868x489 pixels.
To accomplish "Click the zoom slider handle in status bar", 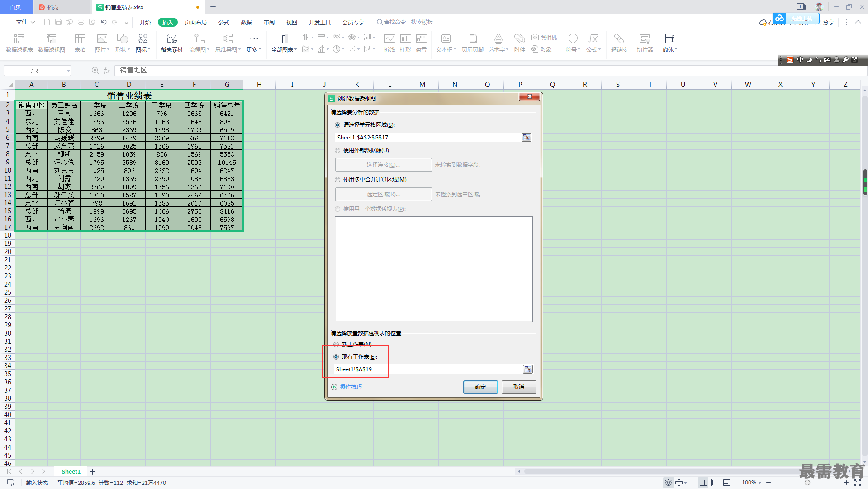I will click(x=807, y=483).
